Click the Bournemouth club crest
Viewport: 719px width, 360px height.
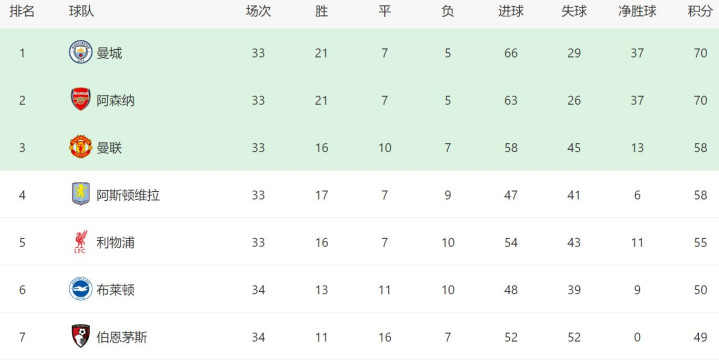coord(81,336)
